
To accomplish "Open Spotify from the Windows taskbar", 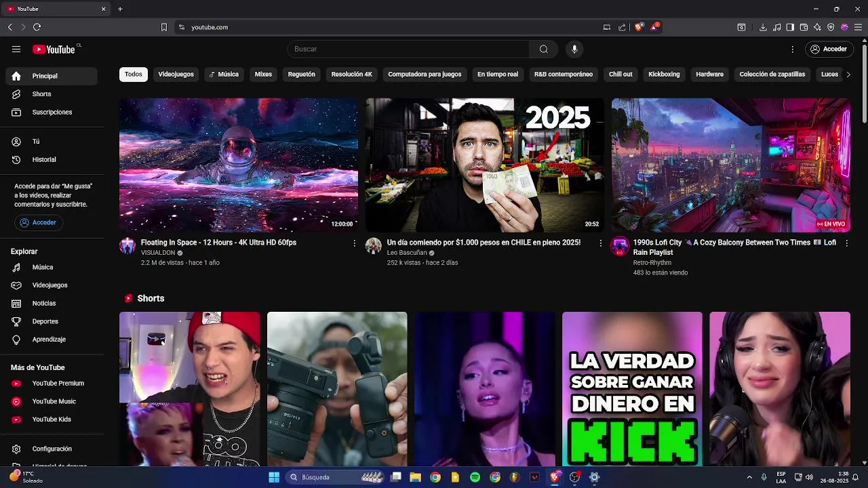I will pyautogui.click(x=475, y=477).
